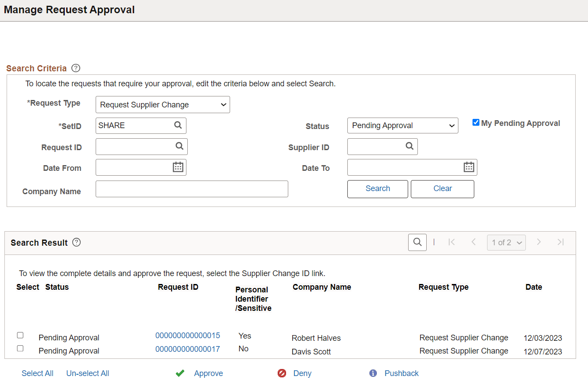Open request link 000000000000015
Screen dimensions: 588x391
click(x=187, y=335)
